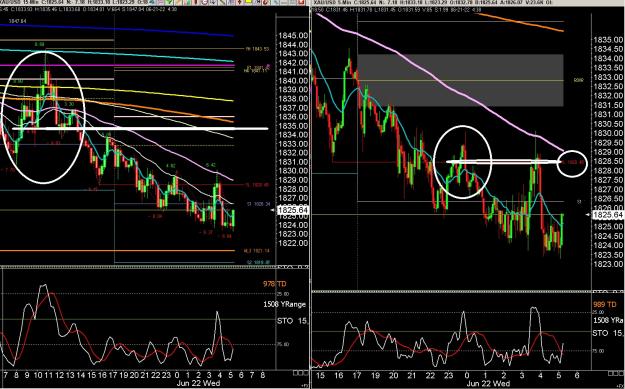
Task: Click the 1830.00 price label on right chart
Action: (608, 133)
